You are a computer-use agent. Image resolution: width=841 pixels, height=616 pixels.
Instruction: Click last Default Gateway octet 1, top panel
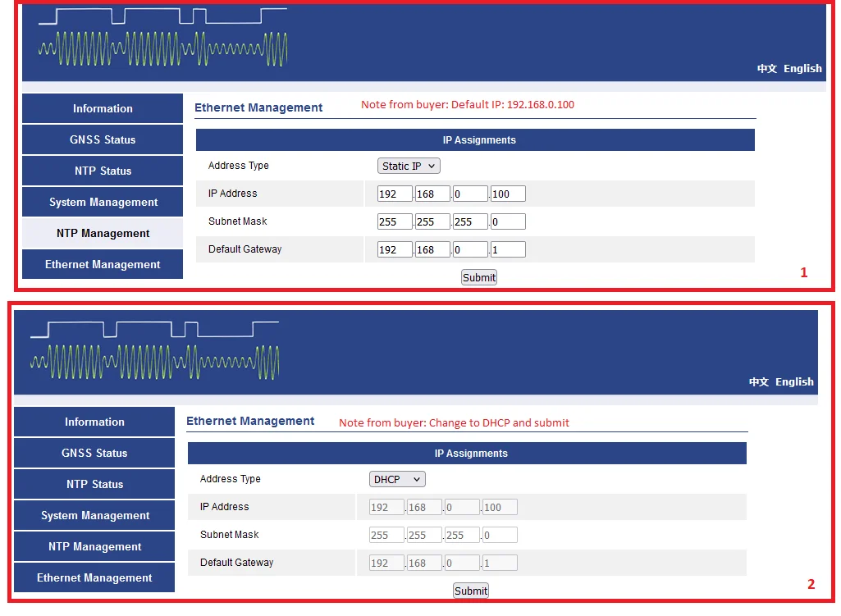[x=508, y=250]
